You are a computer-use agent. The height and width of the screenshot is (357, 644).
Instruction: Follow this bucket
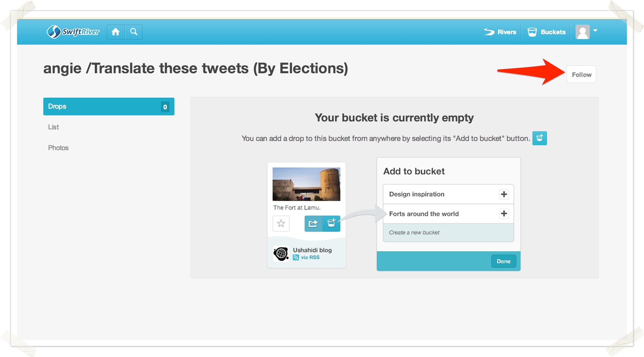(581, 74)
